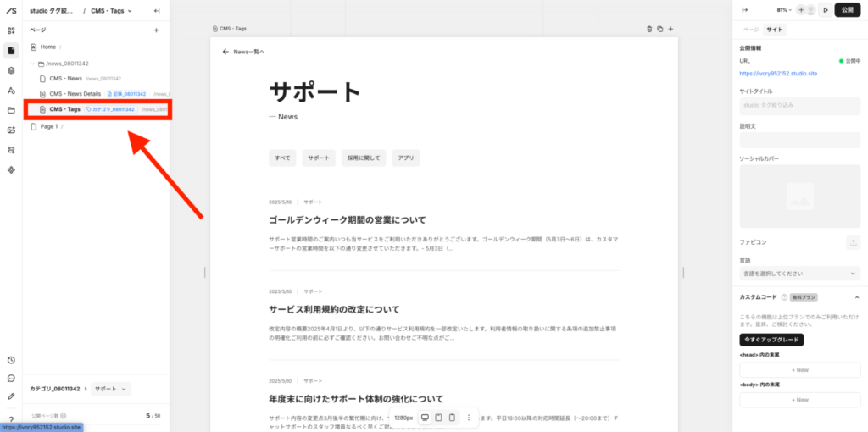Viewport: 868px width, 432px height.
Task: Start live preview with the play button
Action: pos(825,10)
